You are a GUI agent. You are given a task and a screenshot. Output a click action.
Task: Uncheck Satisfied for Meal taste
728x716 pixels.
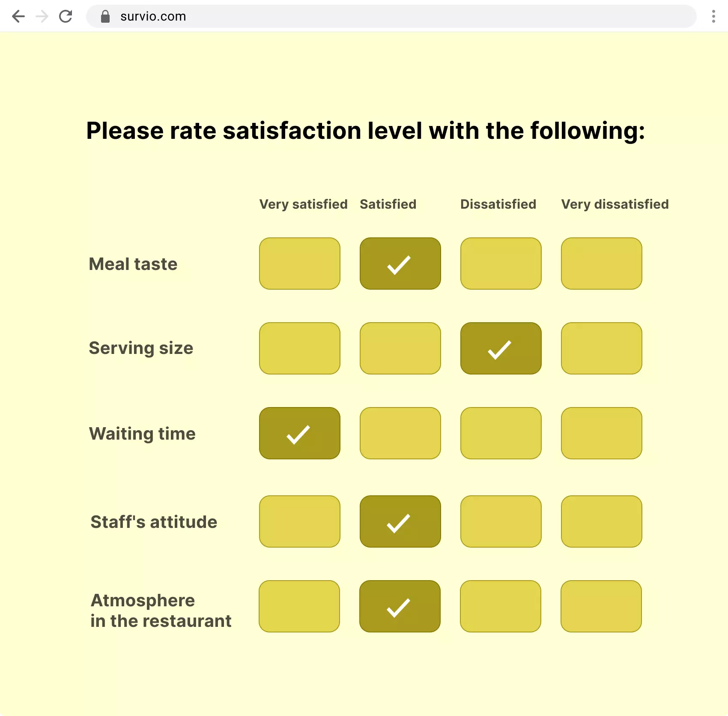click(x=400, y=264)
